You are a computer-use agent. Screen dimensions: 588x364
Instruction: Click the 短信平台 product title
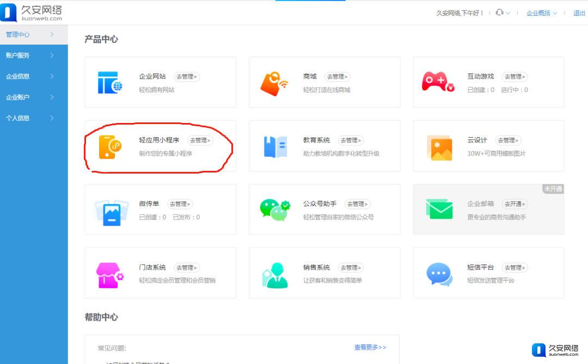[x=481, y=267]
